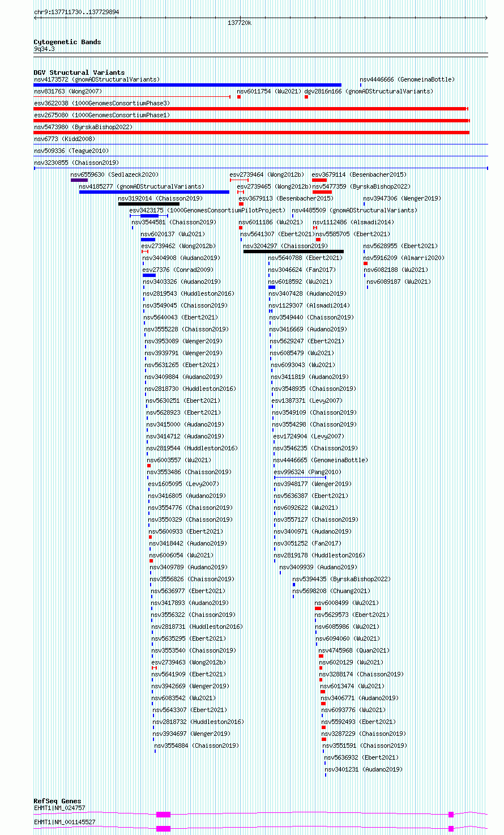Viewport: 504px width, 835px height.
Task: Click nsv5916209 (Almarri2020) label
Action: (404, 258)
